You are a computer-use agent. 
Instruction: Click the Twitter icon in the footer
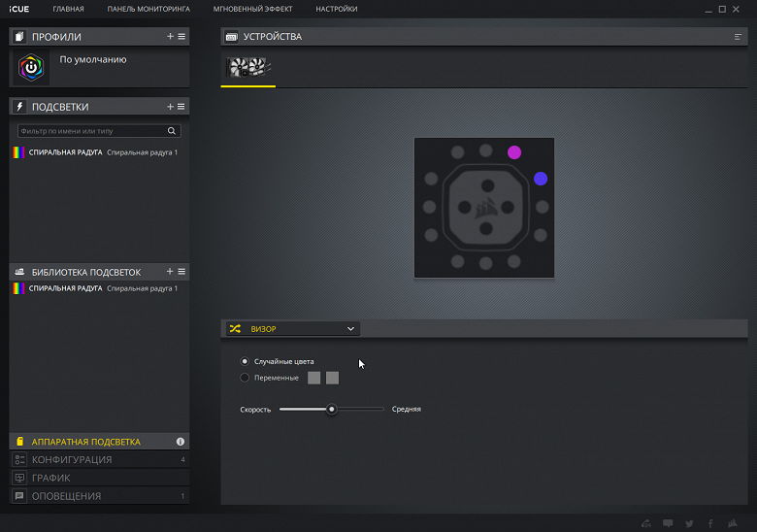(689, 523)
